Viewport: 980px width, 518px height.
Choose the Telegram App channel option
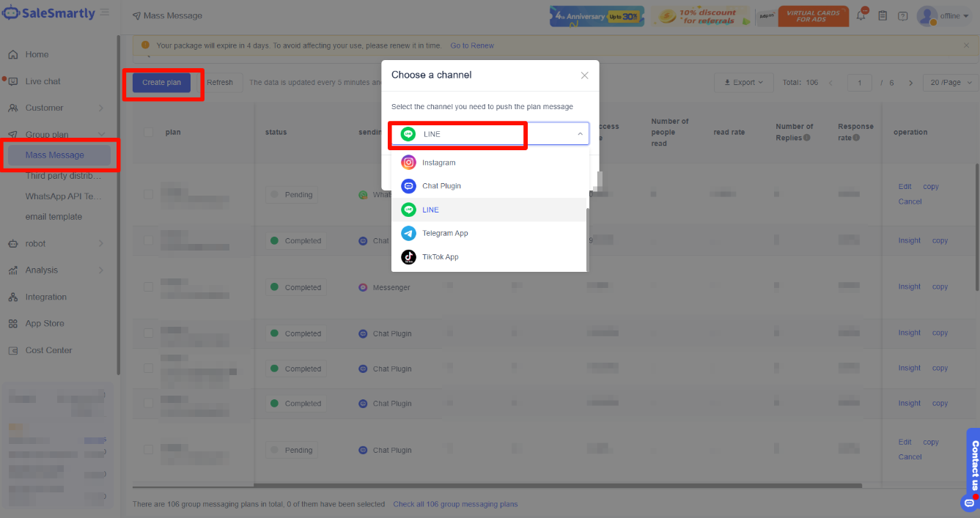click(x=444, y=233)
